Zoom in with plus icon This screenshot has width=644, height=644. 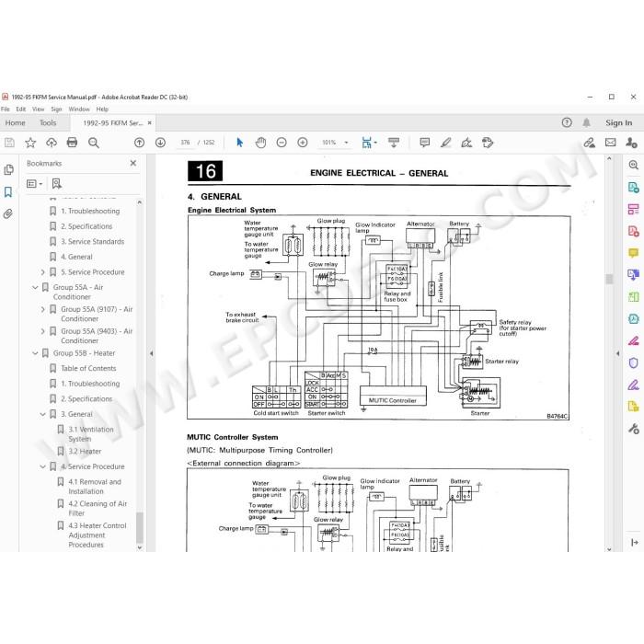pos(303,143)
